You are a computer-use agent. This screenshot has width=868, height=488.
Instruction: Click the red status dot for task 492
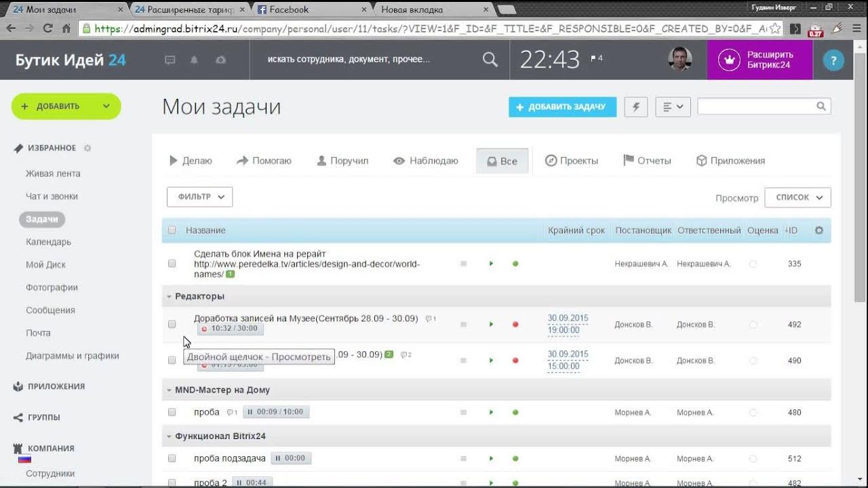point(515,325)
